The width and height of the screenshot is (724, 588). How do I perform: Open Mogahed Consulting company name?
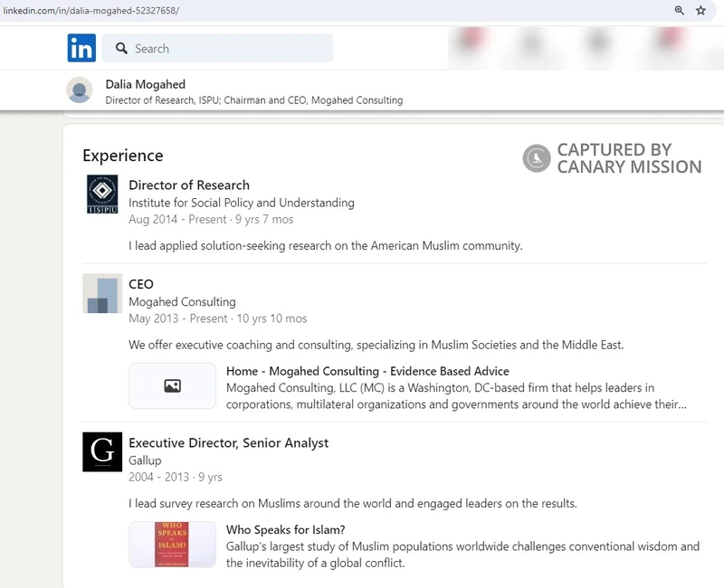(182, 302)
